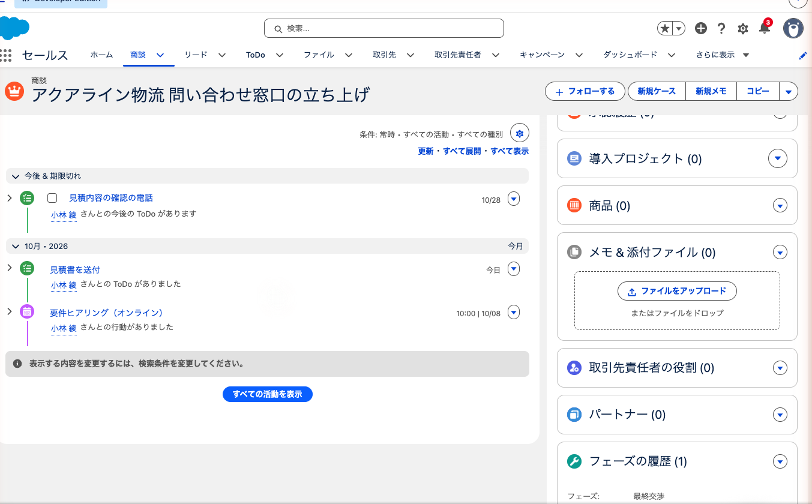The image size is (812, 504).
Task: Click the 新規メモ button
Action: point(711,92)
